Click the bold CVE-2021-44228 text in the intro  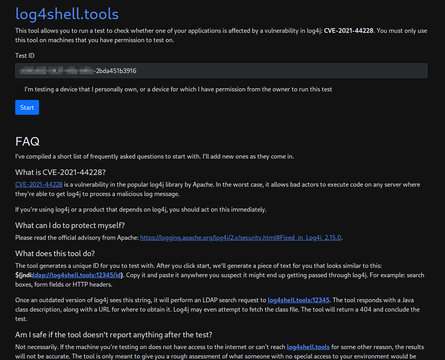(349, 31)
